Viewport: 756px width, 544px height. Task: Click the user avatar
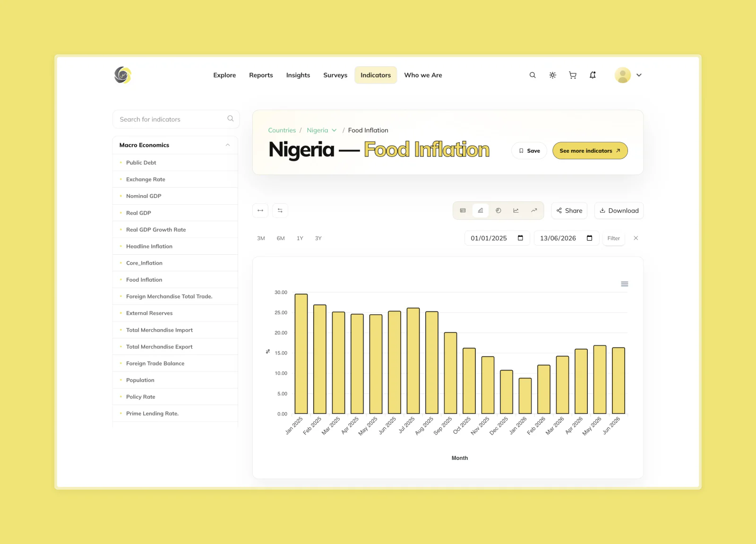pos(623,75)
